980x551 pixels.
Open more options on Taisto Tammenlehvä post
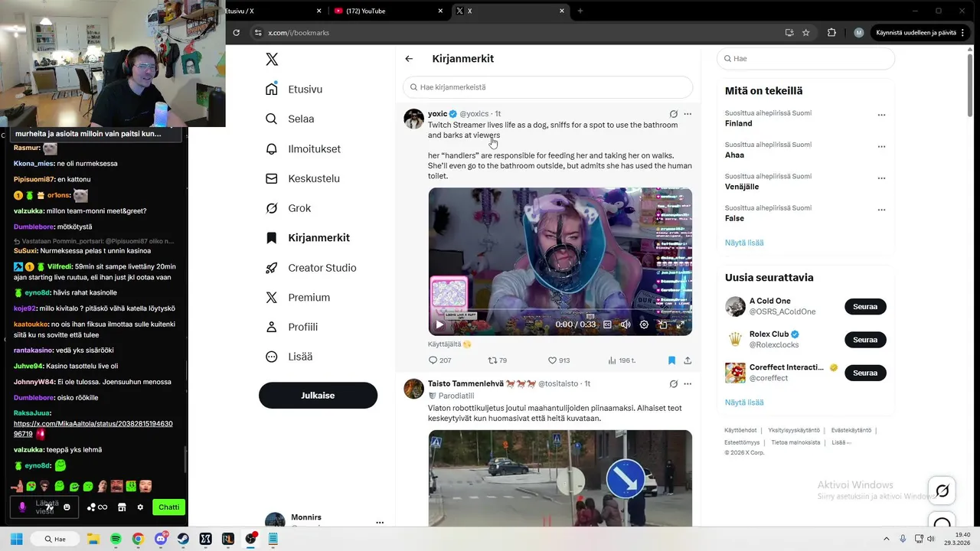pos(688,384)
